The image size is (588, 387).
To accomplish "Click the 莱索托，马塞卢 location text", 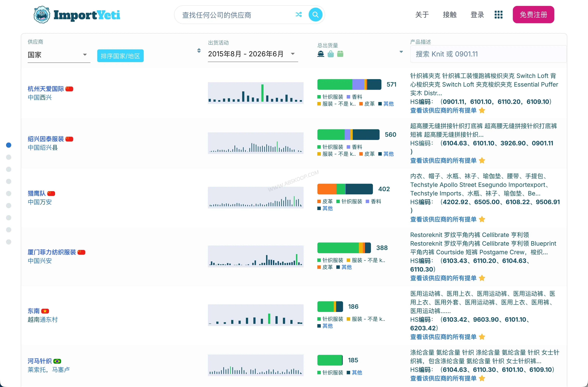I will coord(49,370).
